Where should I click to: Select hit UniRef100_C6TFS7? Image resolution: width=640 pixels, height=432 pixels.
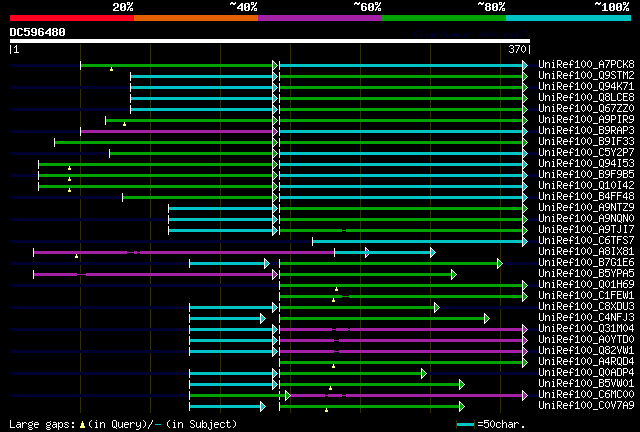tap(586, 241)
